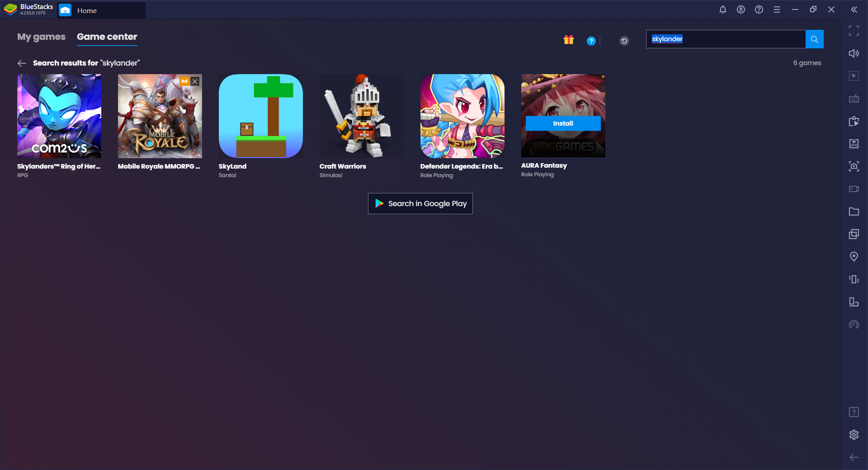Toggle the mouse cursor lock icon

(x=854, y=76)
